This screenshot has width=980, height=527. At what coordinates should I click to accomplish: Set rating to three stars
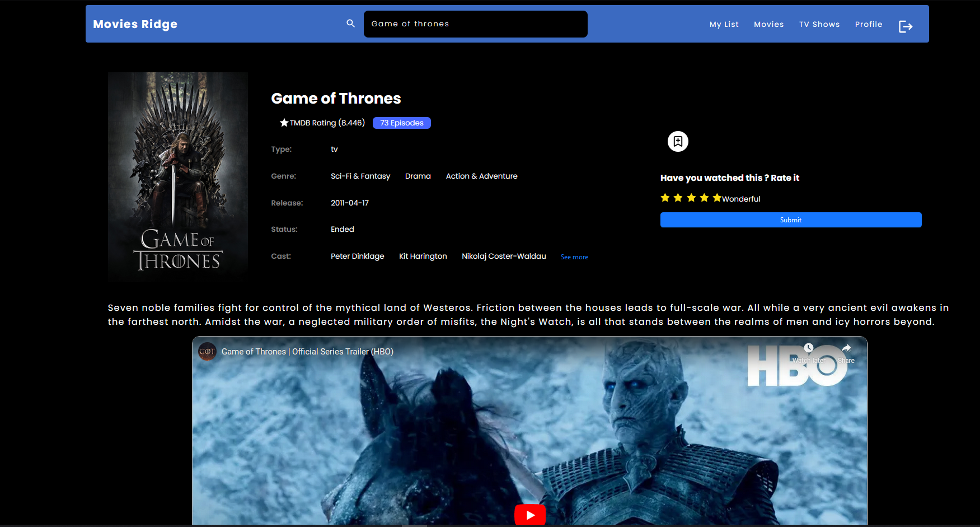pyautogui.click(x=691, y=198)
